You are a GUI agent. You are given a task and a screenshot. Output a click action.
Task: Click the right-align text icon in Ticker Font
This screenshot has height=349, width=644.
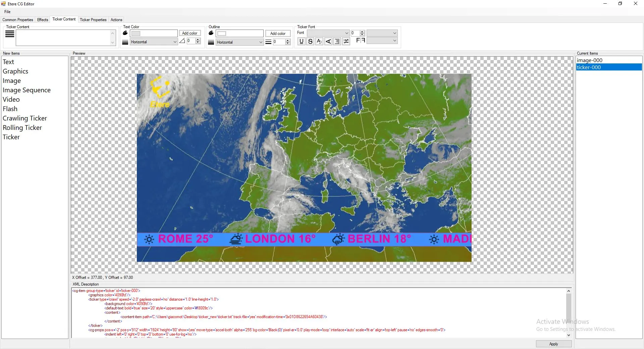(337, 41)
